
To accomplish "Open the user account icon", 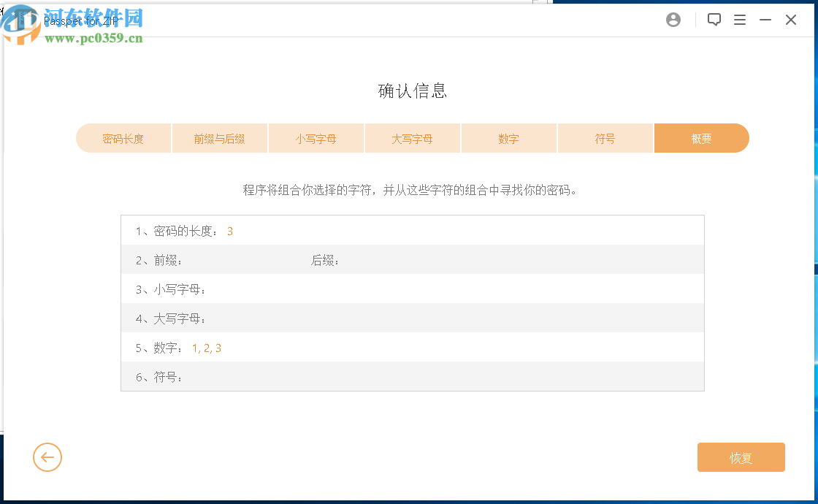I will point(673,20).
